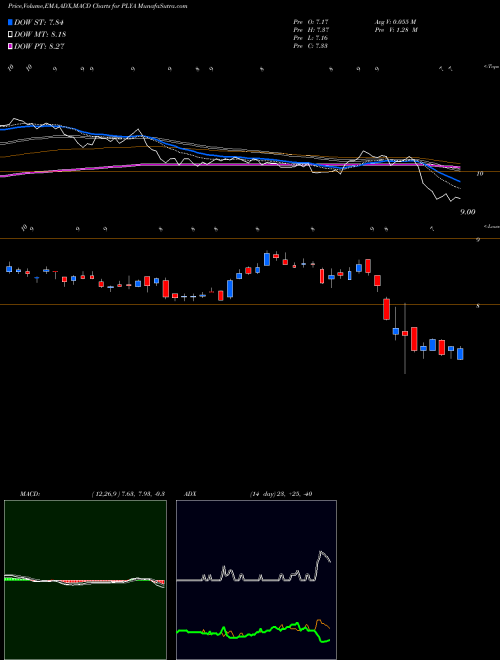Click the 'Pre O: 7.17' value
500x660 pixels.
coord(311,21)
